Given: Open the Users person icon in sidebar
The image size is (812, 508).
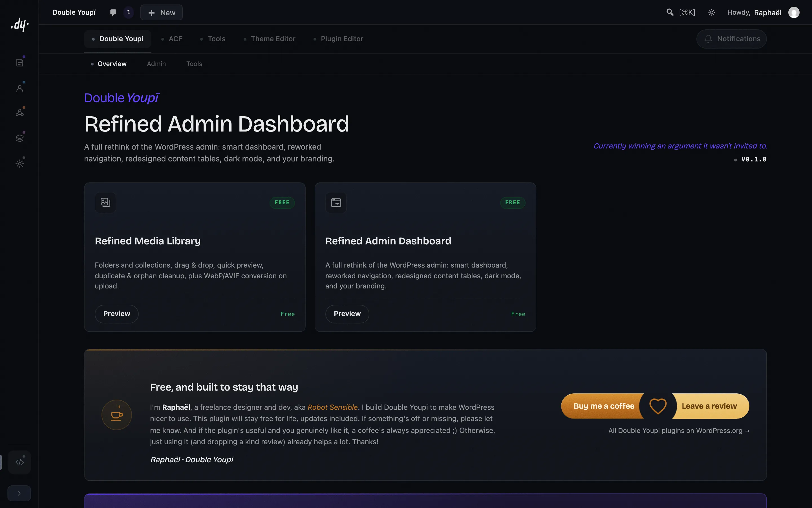Looking at the screenshot, I should pos(19,88).
